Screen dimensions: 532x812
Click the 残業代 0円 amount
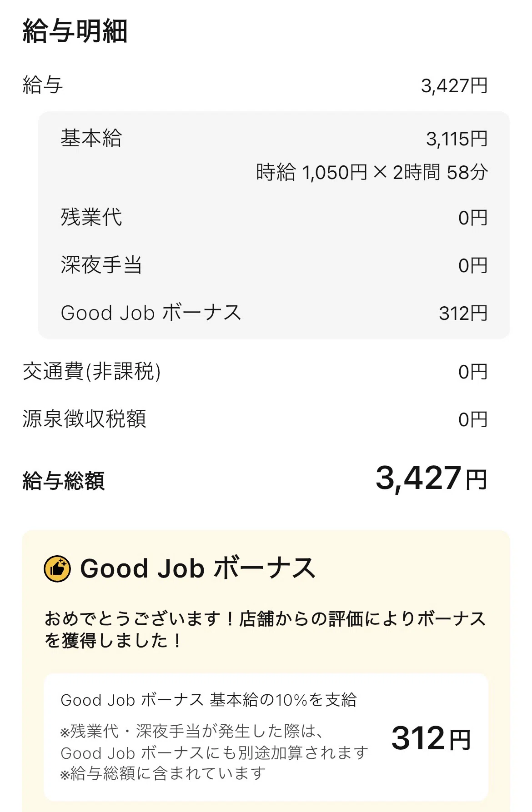point(472,218)
